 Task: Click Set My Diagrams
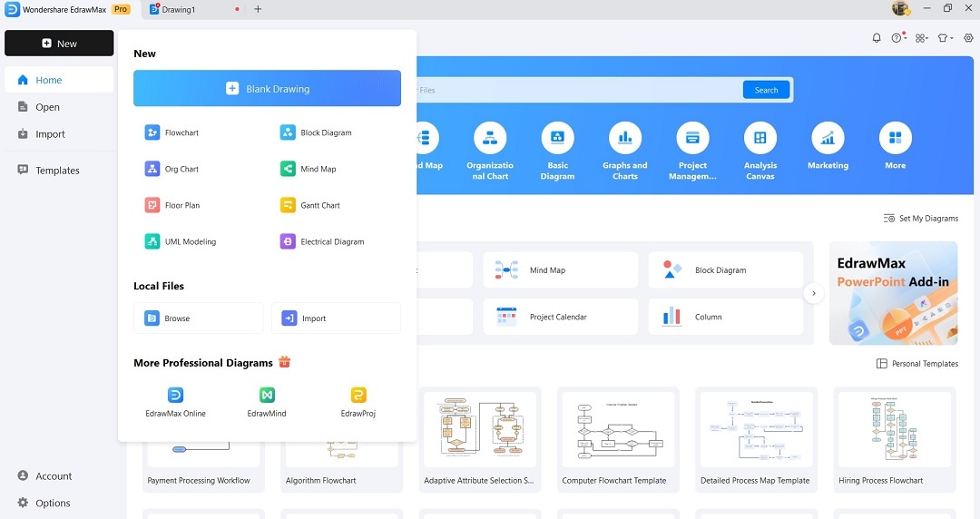(x=921, y=219)
